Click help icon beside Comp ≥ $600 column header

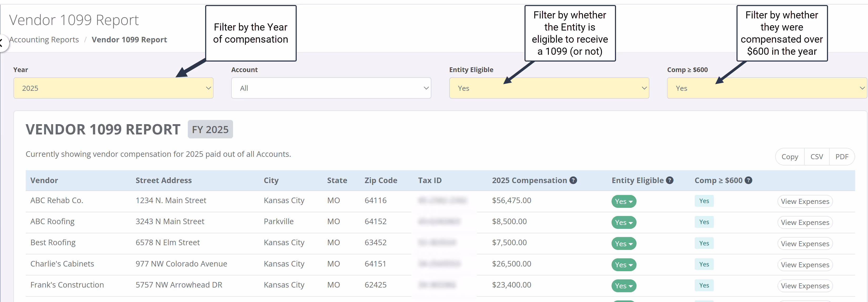click(x=748, y=180)
